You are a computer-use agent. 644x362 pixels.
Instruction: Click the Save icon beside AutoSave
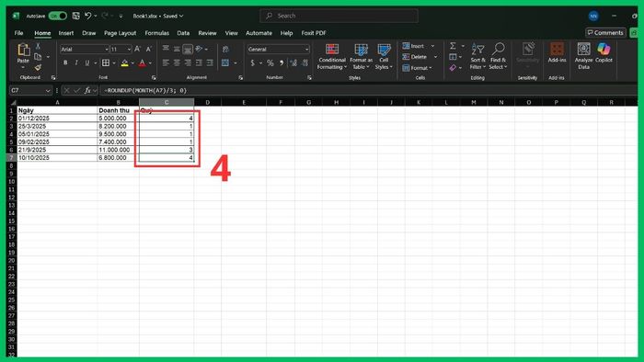(x=76, y=16)
